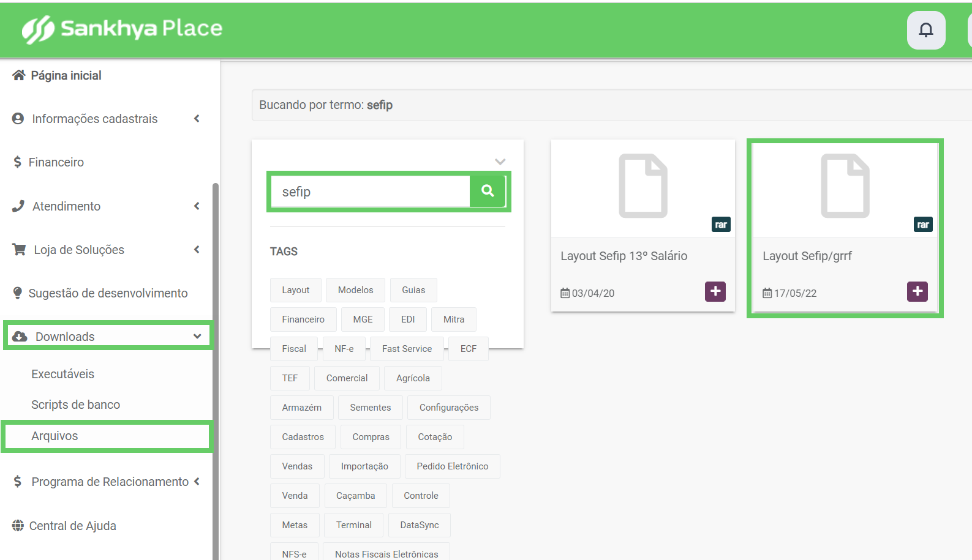972x560 pixels.
Task: Open the Layout Sefip/grrf file thumbnail
Action: point(845,186)
